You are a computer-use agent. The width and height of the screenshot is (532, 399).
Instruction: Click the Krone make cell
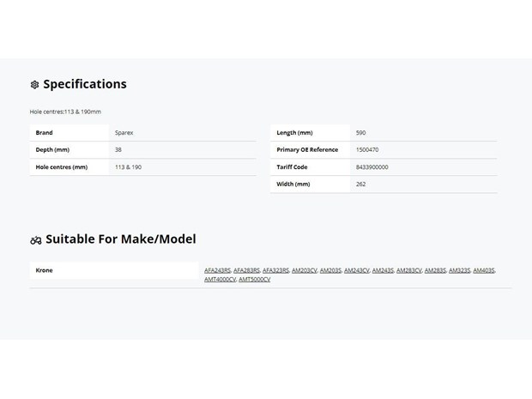(114, 270)
